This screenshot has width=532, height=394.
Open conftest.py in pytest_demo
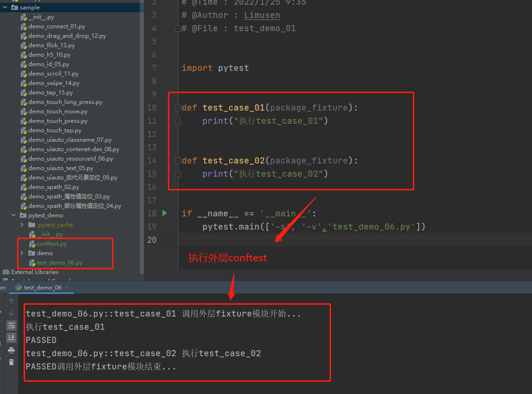pos(52,244)
